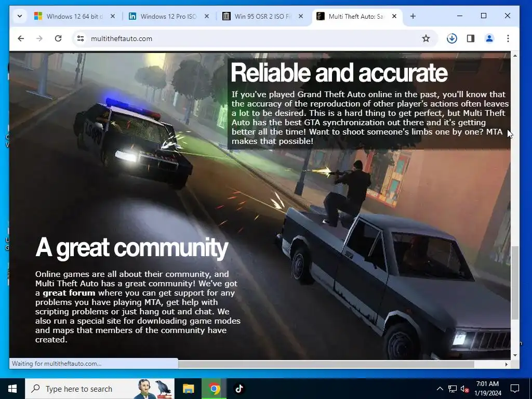
Task: Select the Multi Theft Auto tab
Action: (x=356, y=16)
